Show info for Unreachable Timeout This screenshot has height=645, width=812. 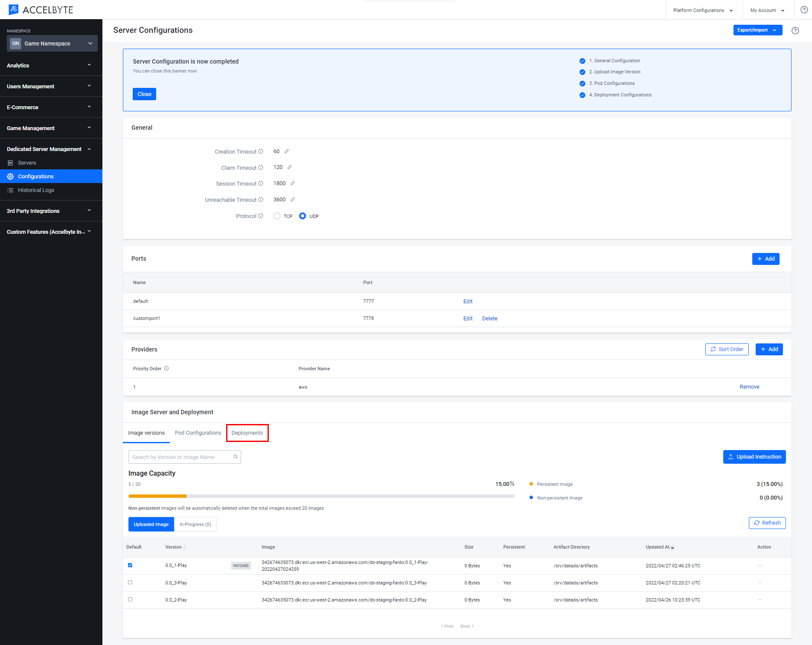point(261,200)
